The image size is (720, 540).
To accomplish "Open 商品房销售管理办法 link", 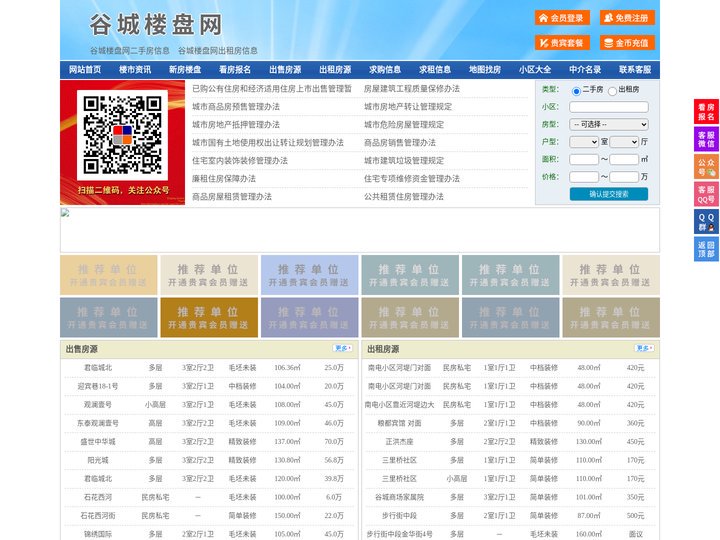I will pos(400,142).
